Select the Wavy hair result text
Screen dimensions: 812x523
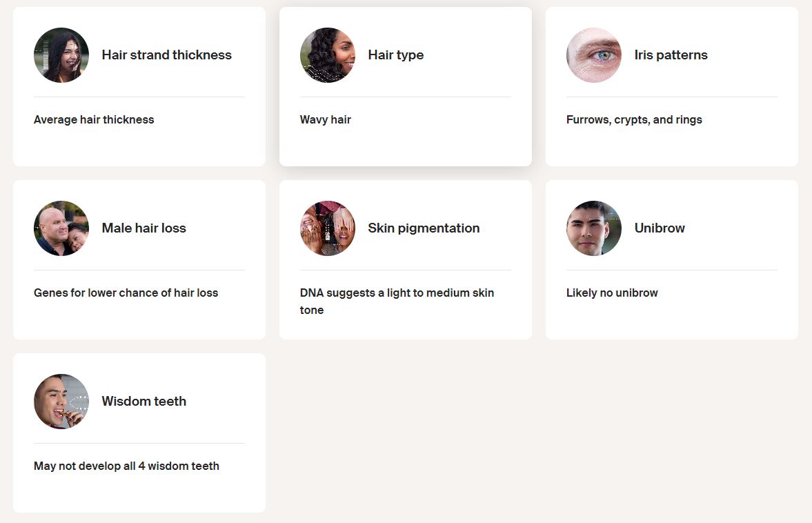[326, 119]
